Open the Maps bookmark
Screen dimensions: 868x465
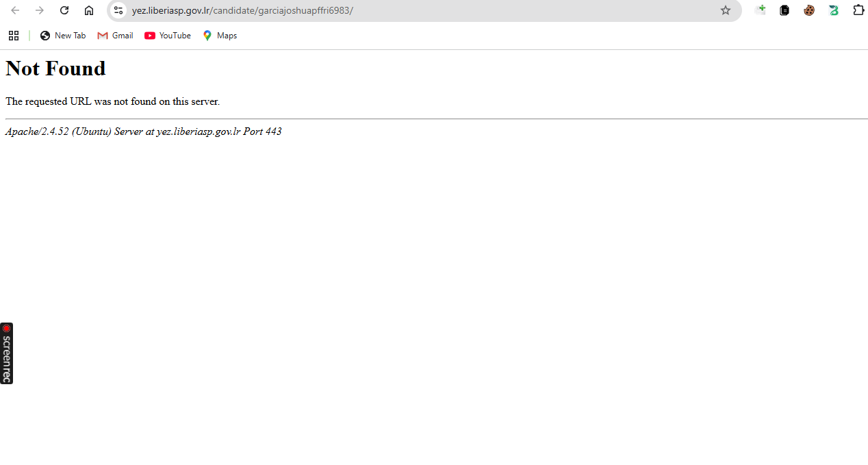pyautogui.click(x=220, y=36)
